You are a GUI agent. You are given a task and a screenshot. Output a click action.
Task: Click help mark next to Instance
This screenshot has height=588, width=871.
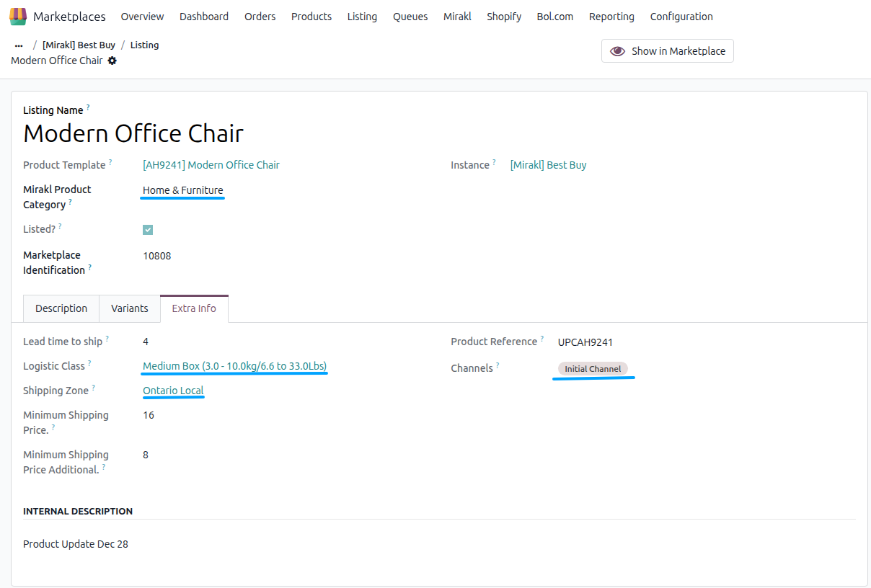(x=494, y=162)
